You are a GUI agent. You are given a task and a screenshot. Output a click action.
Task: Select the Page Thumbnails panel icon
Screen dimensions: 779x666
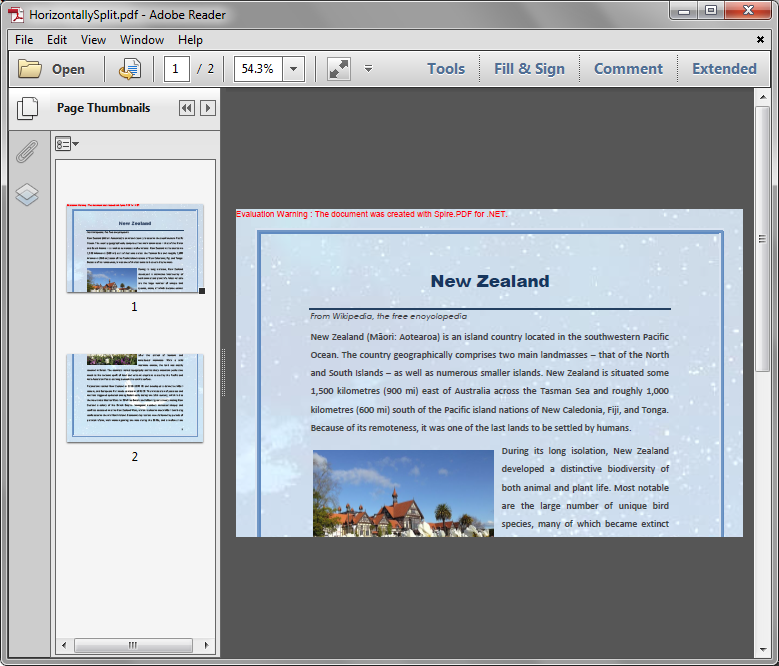point(27,108)
